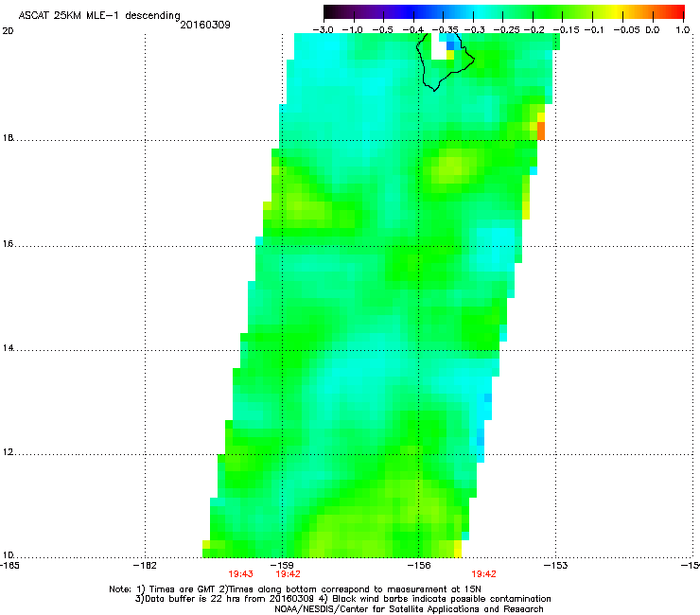Click latitude axis label "12"
Image resolution: width=700 pixels, height=615 pixels.
(x=8, y=452)
